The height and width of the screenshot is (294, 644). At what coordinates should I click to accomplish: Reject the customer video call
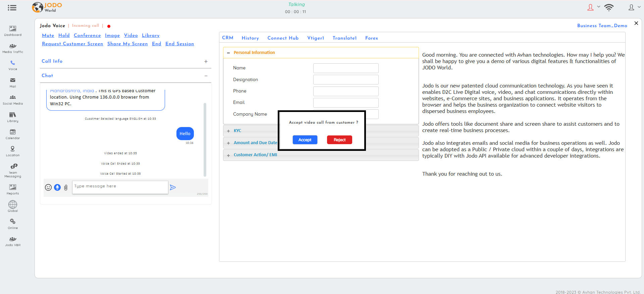coord(339,140)
